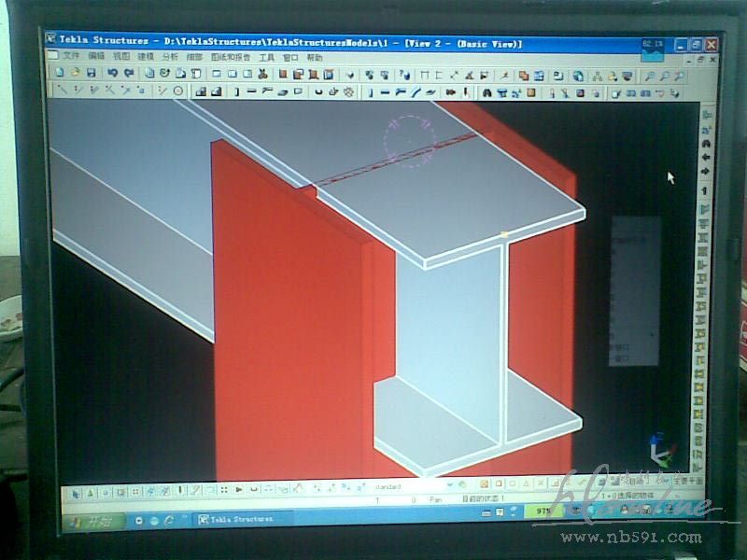The height and width of the screenshot is (560, 747).
Task: Click the Open model folder icon
Action: pyautogui.click(x=75, y=73)
